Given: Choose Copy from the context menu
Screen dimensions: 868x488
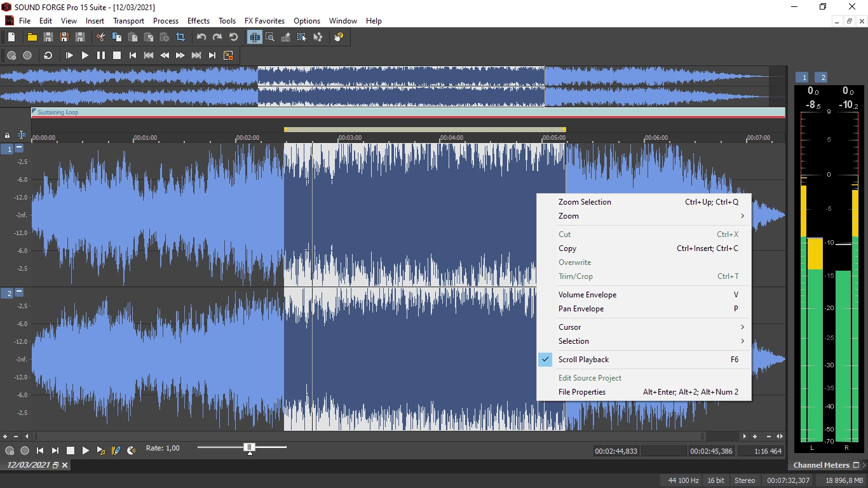Looking at the screenshot, I should click(644, 248).
